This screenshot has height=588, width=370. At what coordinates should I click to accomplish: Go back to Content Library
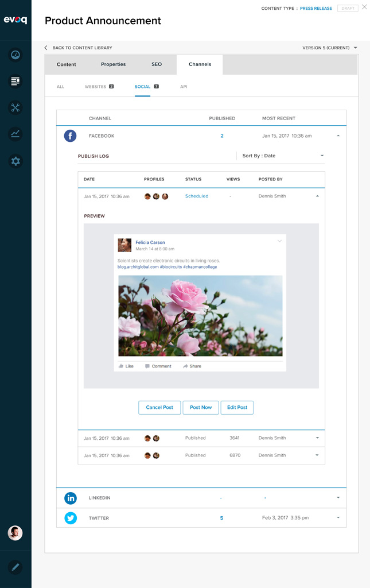tap(82, 48)
